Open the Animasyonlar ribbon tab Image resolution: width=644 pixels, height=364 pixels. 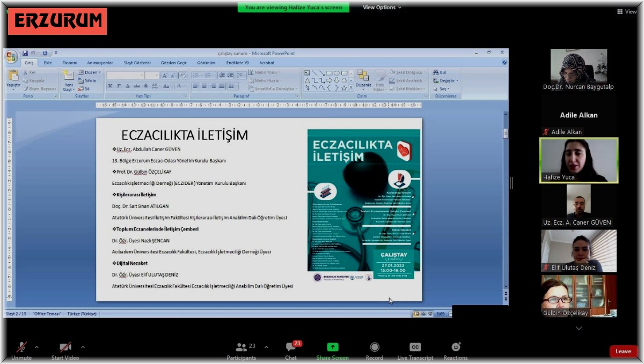(100, 63)
